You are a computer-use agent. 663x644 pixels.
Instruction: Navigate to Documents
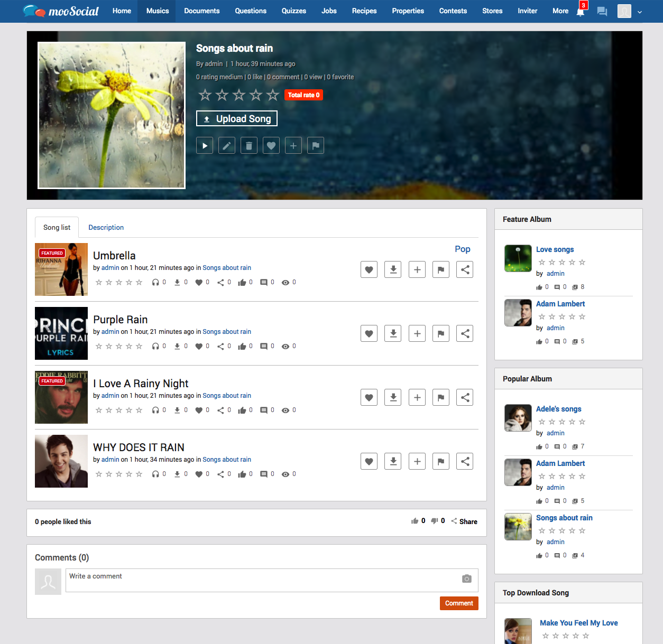pos(202,11)
